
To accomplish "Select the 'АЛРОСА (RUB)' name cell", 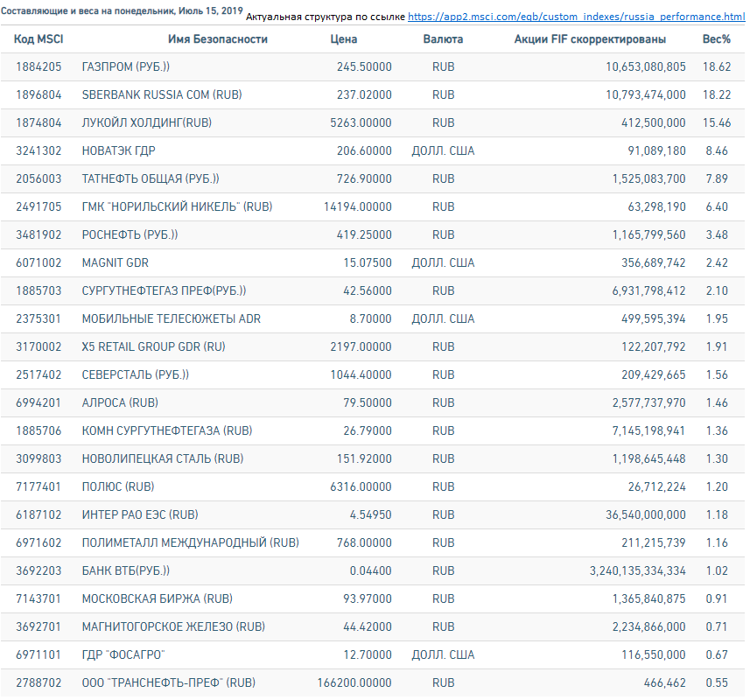I will pyautogui.click(x=120, y=403).
